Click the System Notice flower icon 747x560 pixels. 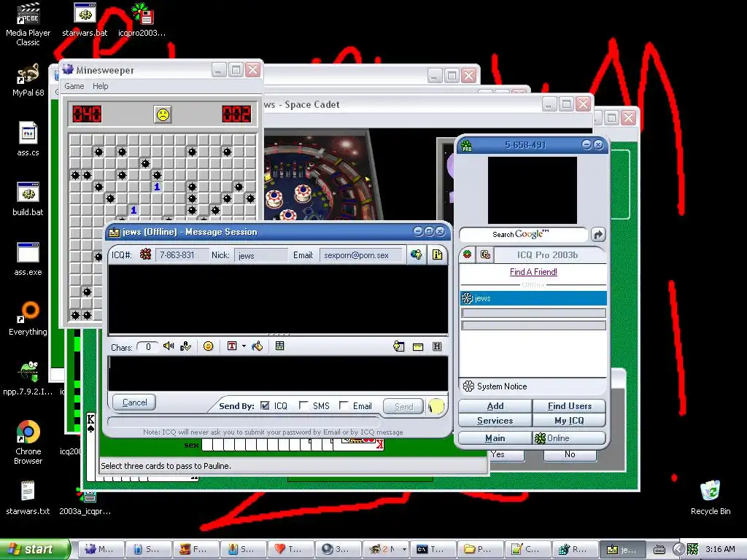point(469,386)
